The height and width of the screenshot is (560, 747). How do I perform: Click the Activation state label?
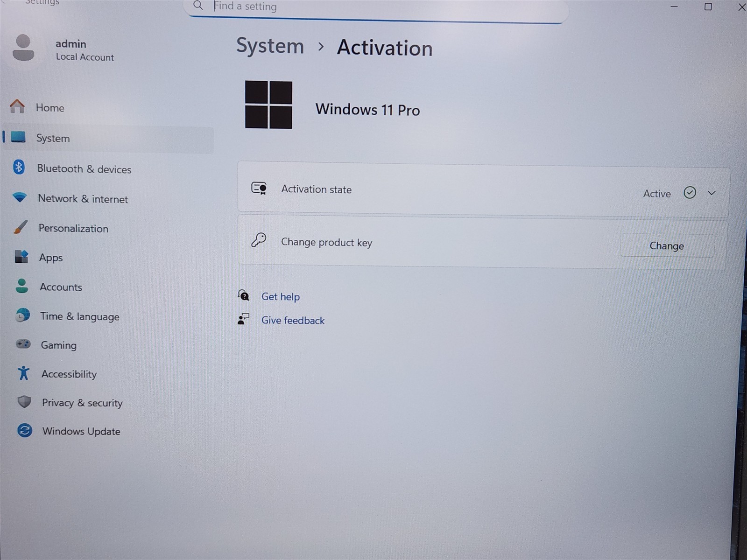(x=316, y=189)
